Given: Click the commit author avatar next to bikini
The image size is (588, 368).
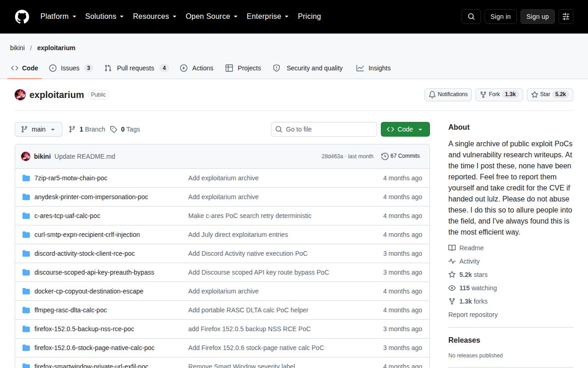Looking at the screenshot, I should [26, 156].
